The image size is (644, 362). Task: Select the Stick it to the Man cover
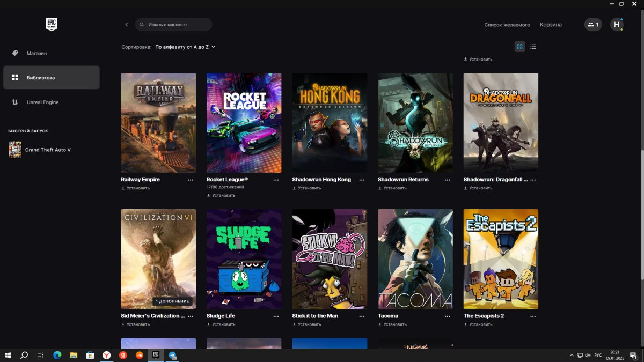click(330, 259)
